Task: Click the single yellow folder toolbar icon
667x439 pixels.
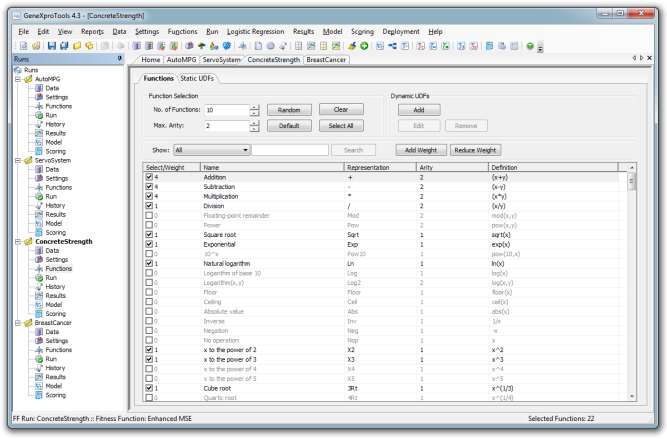Action: point(77,46)
